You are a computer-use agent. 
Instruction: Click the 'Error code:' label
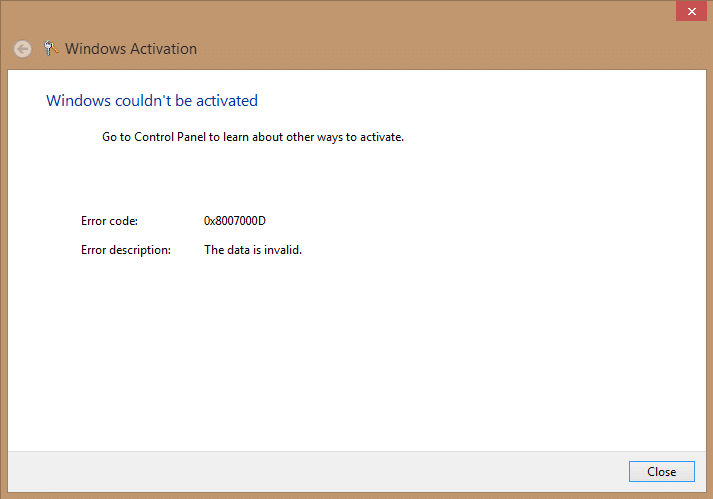tap(109, 221)
